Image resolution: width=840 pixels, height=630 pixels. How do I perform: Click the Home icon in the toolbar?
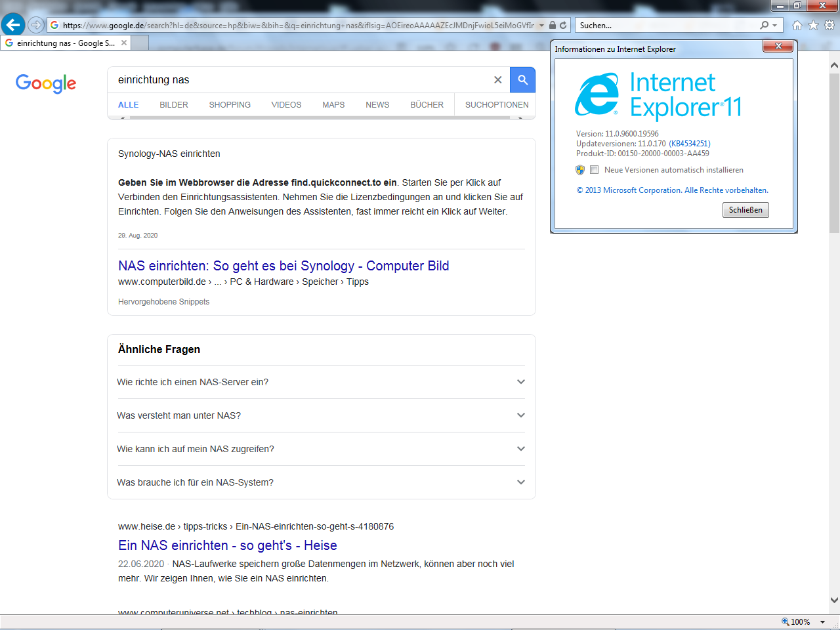point(797,25)
